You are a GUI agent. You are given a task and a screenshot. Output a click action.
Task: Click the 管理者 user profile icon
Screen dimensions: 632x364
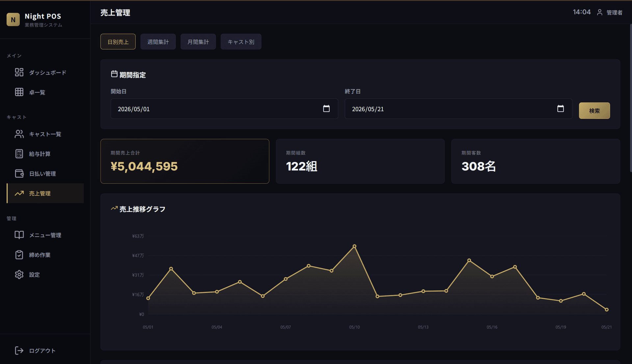pos(600,12)
